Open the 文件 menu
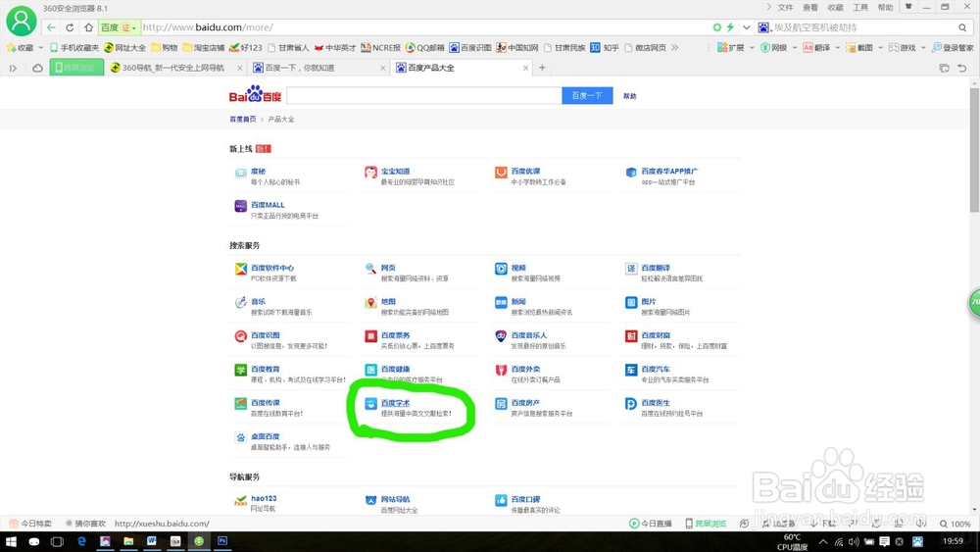This screenshot has width=980, height=552. tap(785, 8)
